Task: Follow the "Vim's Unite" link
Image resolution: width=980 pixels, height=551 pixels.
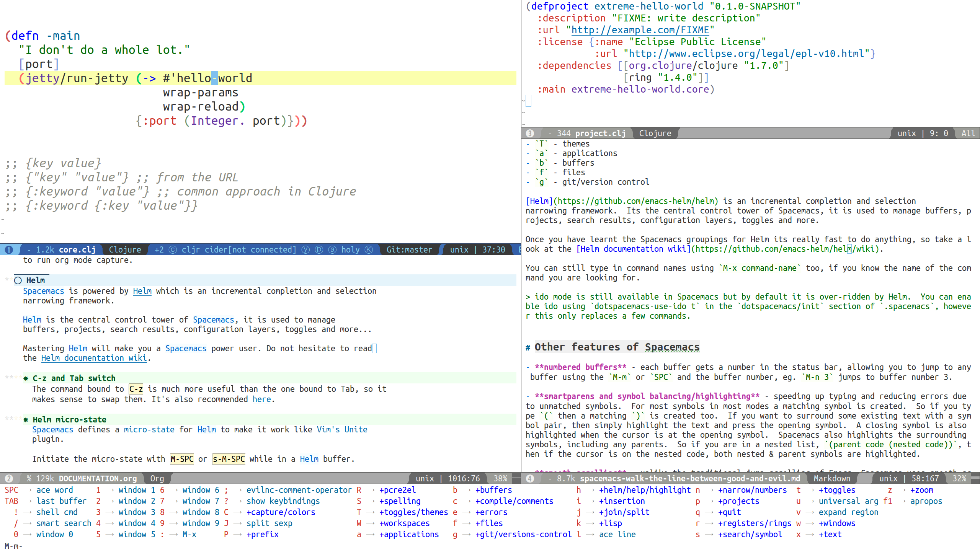Action: click(342, 430)
